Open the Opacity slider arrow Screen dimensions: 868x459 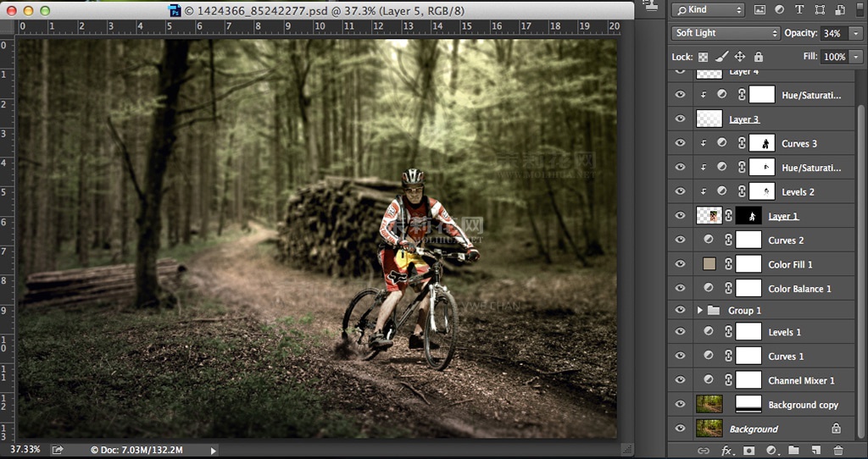tap(855, 33)
